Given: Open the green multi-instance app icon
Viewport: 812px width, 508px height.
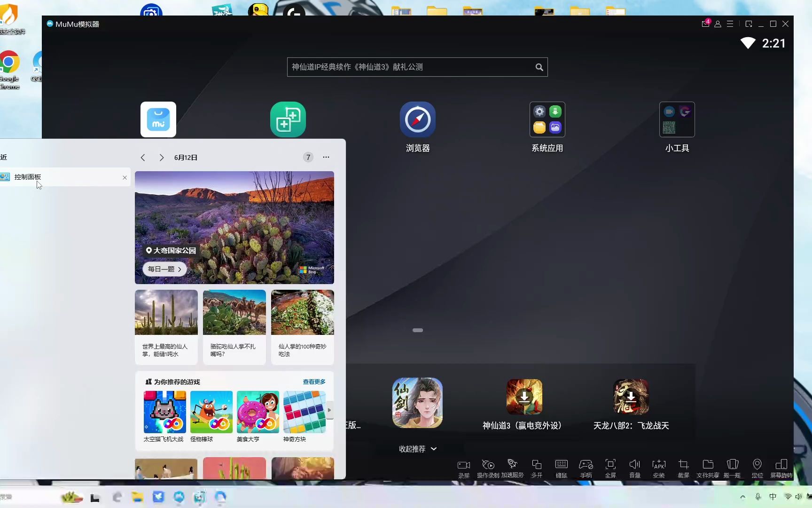Looking at the screenshot, I should (288, 119).
